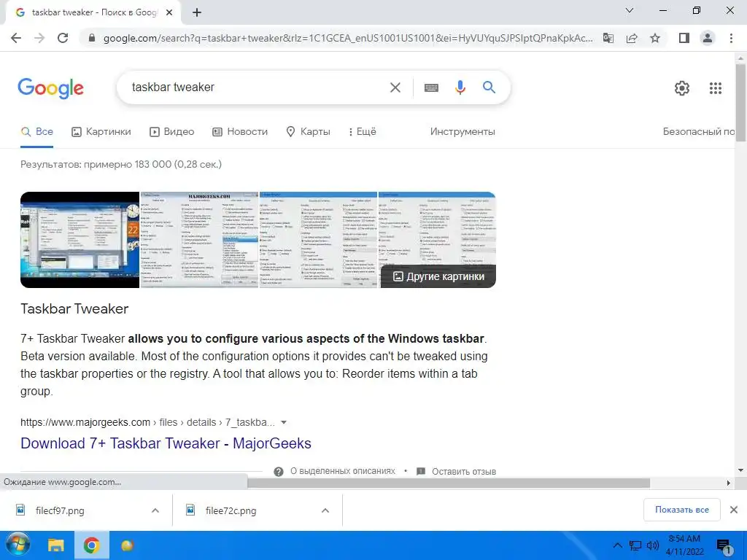Switch to the Картинки tab

click(x=101, y=132)
